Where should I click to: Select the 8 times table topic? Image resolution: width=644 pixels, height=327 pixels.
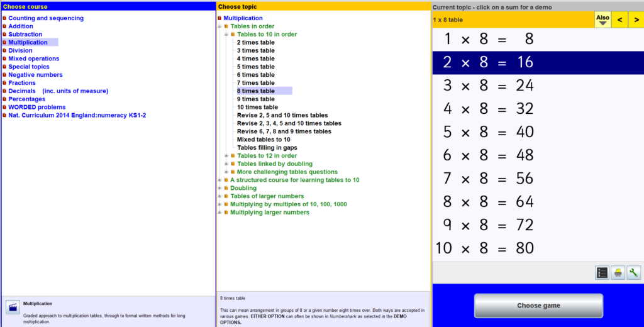(255, 91)
